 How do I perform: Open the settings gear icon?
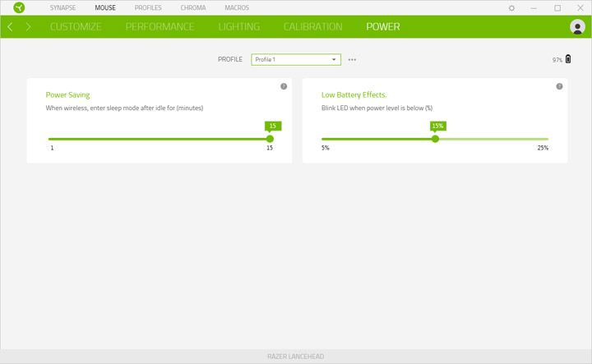pos(511,8)
